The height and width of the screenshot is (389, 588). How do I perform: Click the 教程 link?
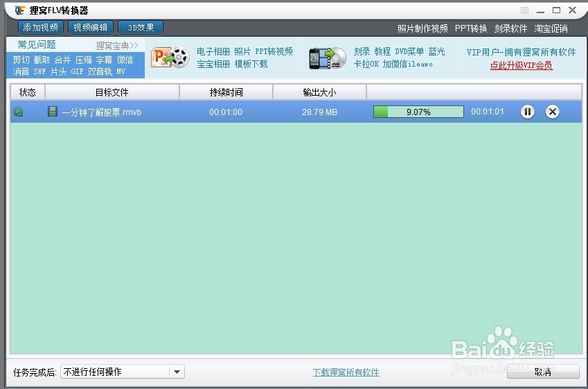pos(382,51)
